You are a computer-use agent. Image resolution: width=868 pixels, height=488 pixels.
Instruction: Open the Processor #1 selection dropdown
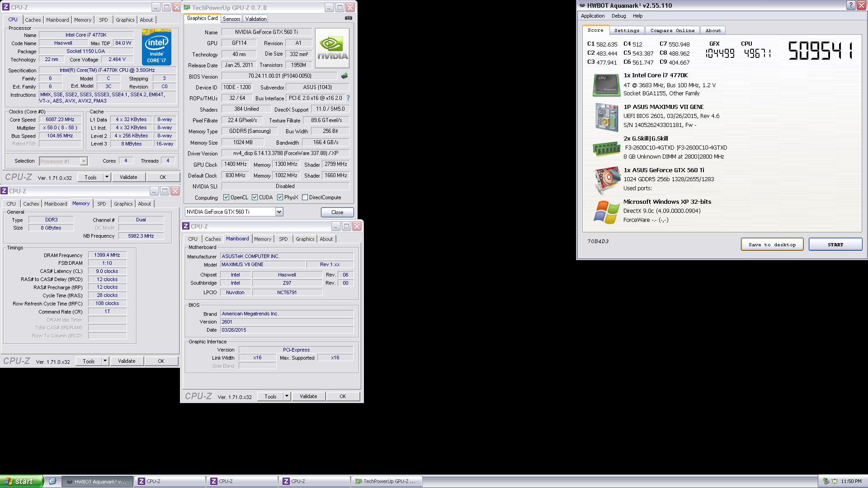(x=84, y=161)
